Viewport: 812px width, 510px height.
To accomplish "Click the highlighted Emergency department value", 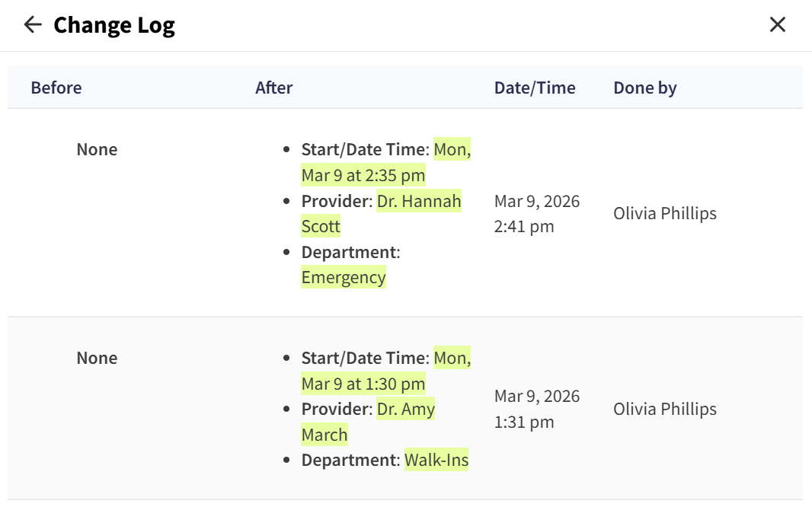I will [344, 278].
